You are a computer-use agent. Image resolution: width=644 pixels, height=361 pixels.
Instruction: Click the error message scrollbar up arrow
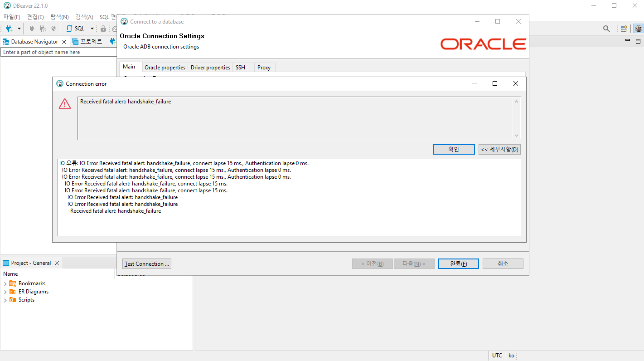coord(516,101)
